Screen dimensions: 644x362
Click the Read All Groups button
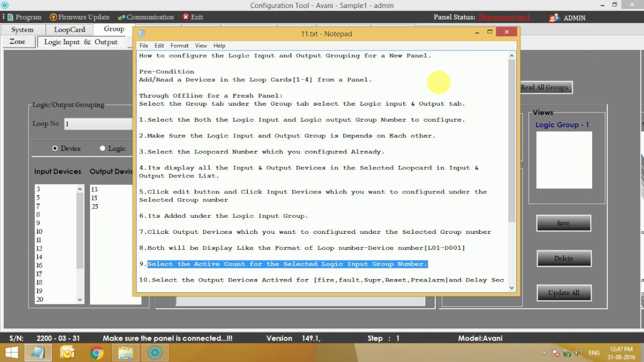(x=544, y=87)
